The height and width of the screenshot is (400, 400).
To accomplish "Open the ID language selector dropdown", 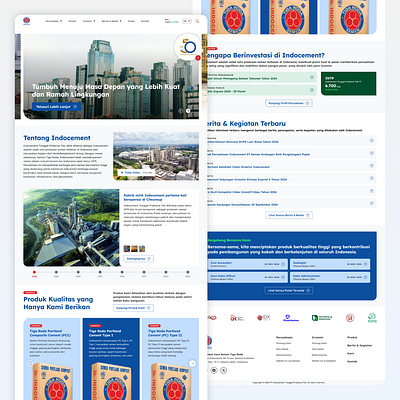I will pos(187,21).
